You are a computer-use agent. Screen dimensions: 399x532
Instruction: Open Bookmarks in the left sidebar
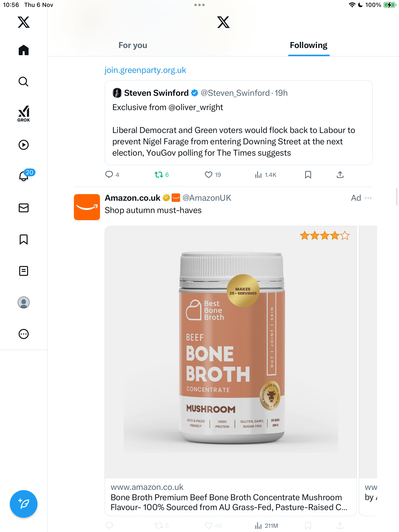[24, 239]
